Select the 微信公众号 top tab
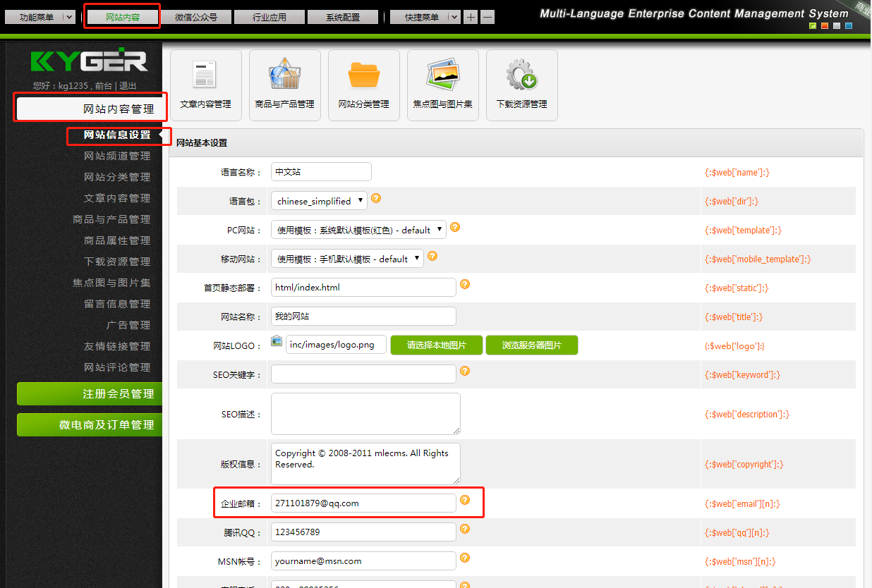 (x=196, y=17)
